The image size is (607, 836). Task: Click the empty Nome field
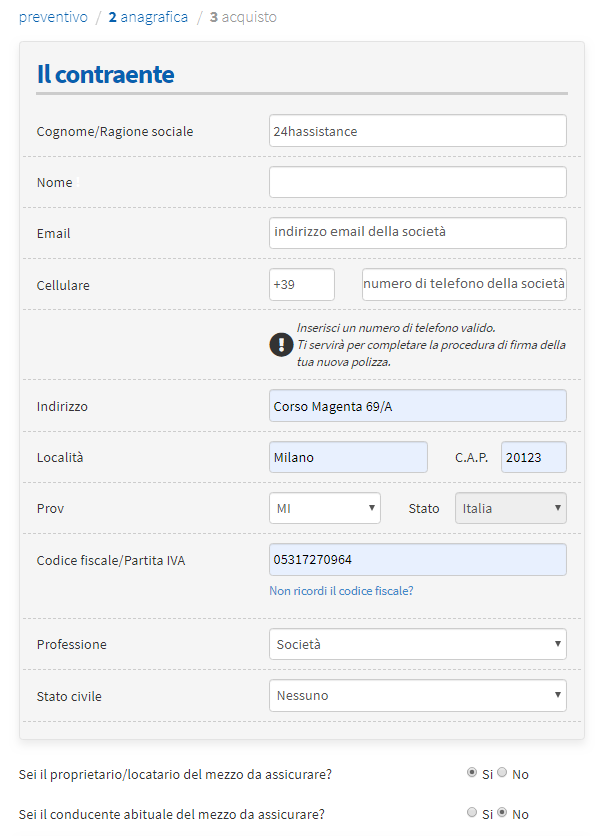(417, 182)
